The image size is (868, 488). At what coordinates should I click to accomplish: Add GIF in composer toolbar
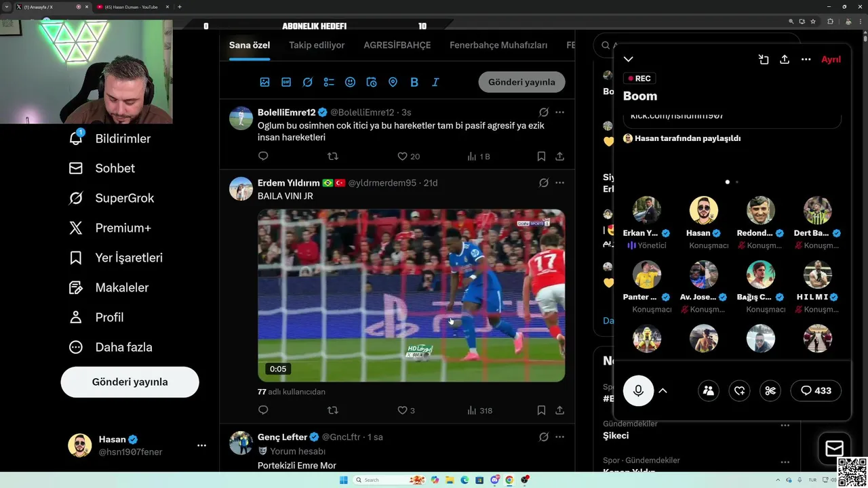286,82
